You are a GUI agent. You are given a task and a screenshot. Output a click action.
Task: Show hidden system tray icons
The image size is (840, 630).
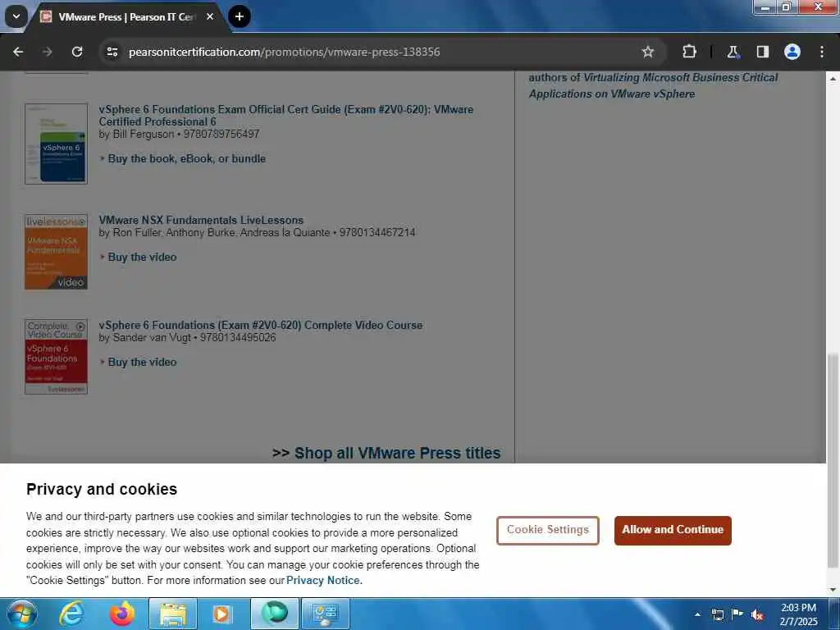697,614
